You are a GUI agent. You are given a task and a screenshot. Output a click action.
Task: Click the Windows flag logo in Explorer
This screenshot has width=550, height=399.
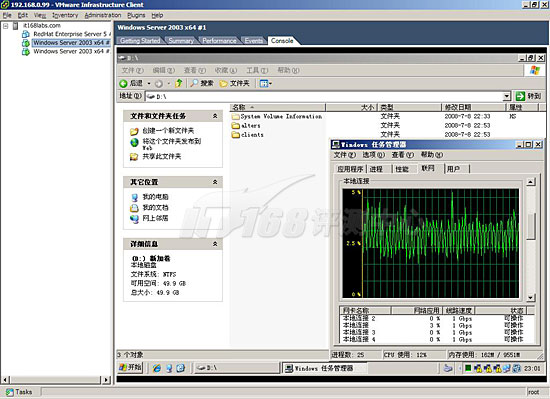pos(535,70)
